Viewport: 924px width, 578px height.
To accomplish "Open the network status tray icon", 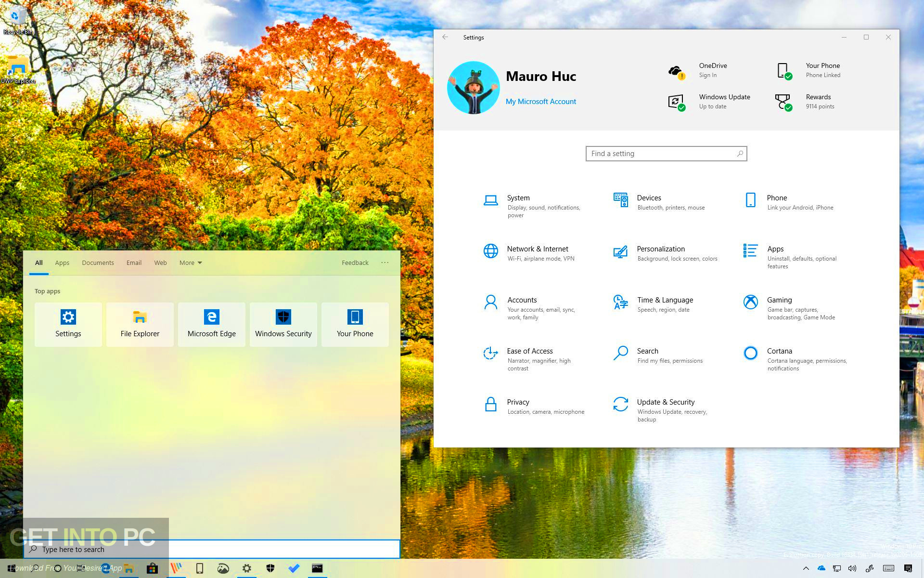I will tap(837, 568).
